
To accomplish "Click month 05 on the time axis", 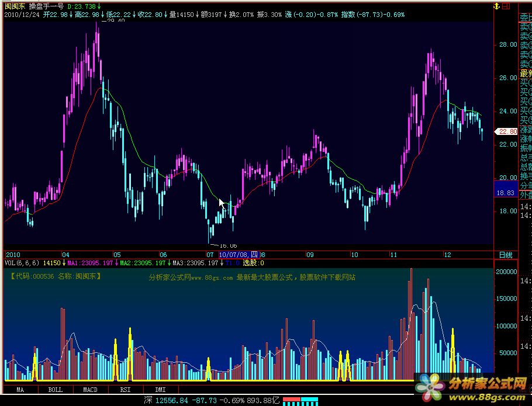I will (x=117, y=255).
